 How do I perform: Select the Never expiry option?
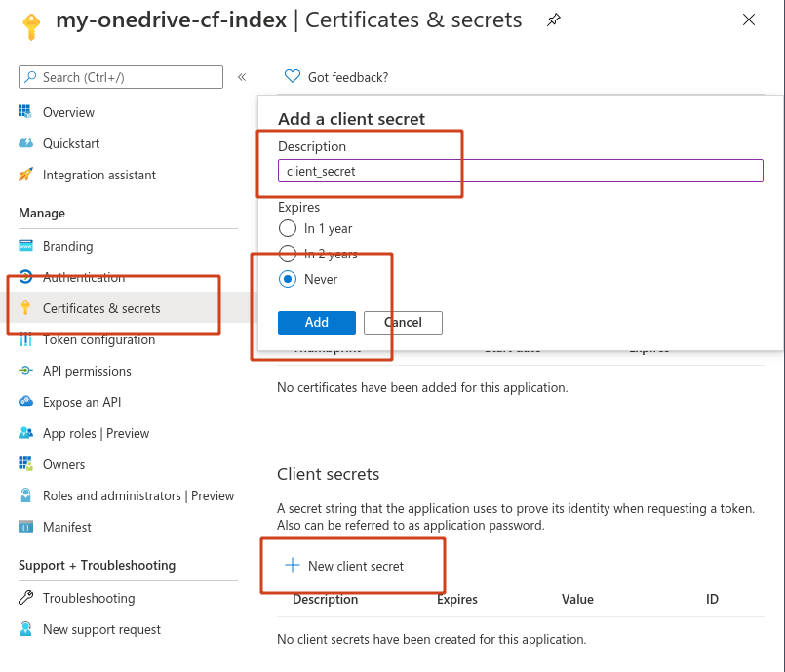[288, 279]
